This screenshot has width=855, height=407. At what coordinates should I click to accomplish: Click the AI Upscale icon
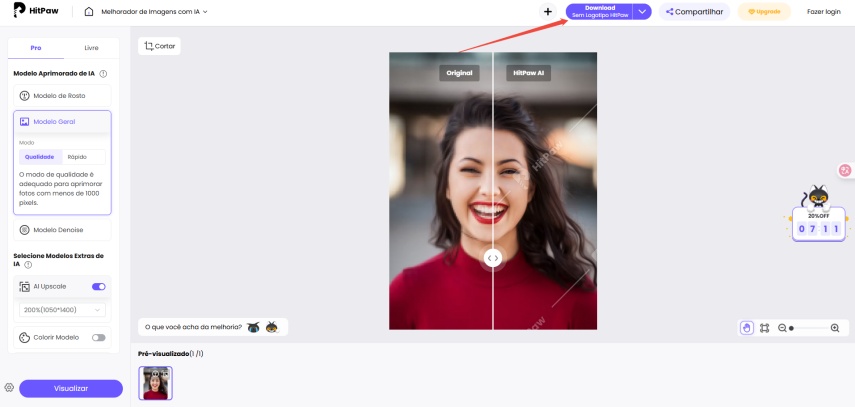coord(24,286)
